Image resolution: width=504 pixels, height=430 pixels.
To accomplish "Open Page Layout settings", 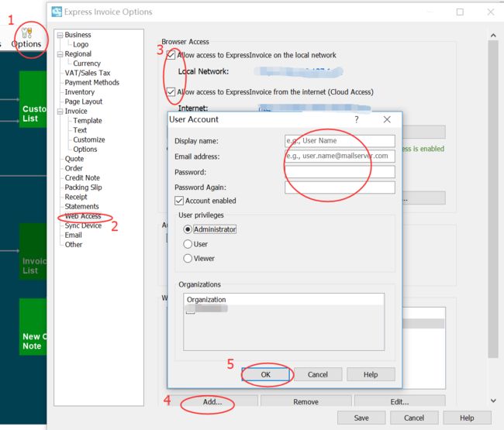I will [84, 101].
